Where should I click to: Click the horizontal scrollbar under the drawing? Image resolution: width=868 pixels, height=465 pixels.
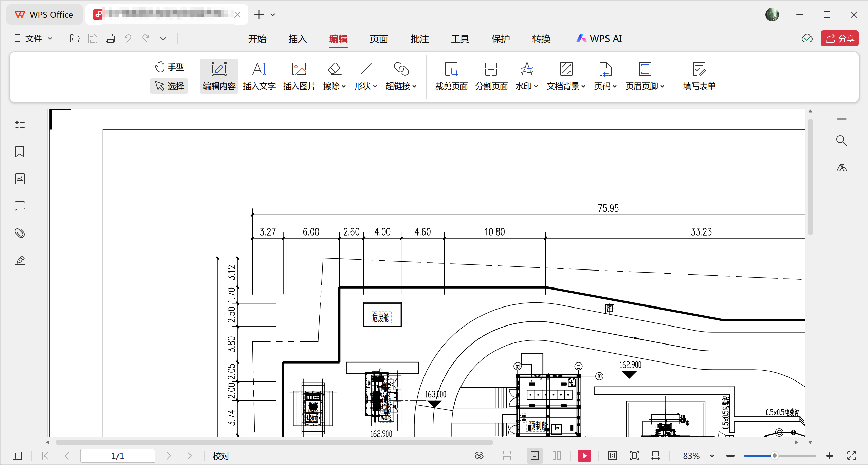pos(274,442)
